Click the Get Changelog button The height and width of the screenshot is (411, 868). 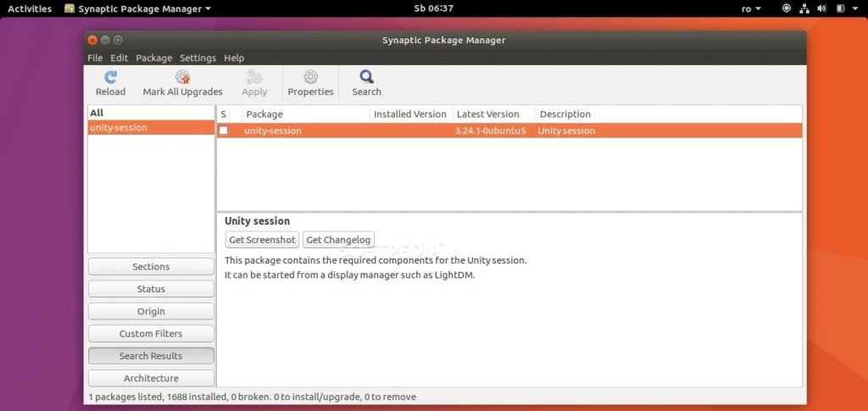(x=338, y=240)
